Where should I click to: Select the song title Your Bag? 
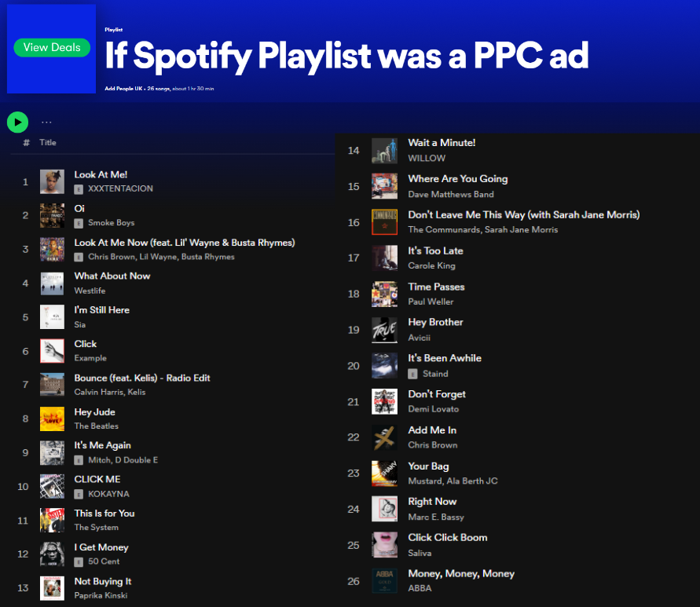(429, 466)
